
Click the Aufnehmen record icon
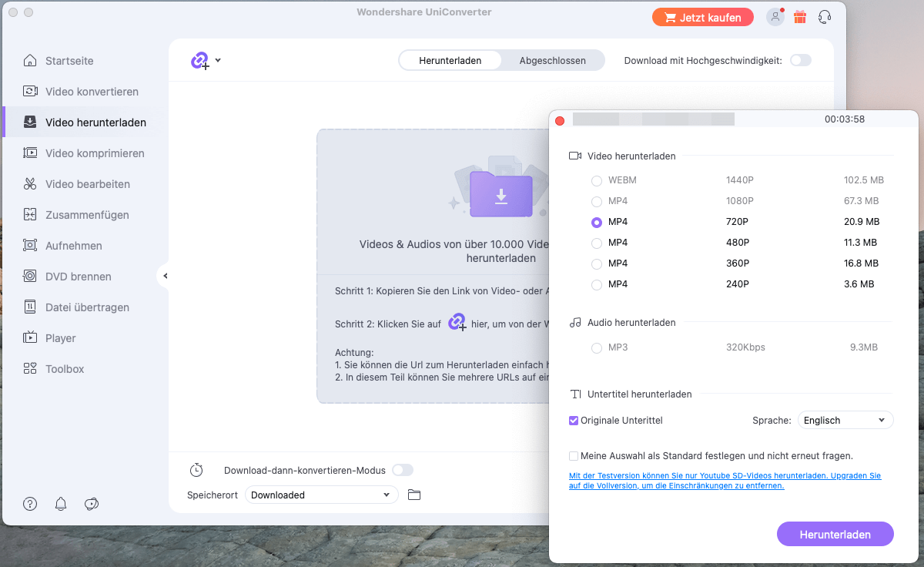[30, 246]
